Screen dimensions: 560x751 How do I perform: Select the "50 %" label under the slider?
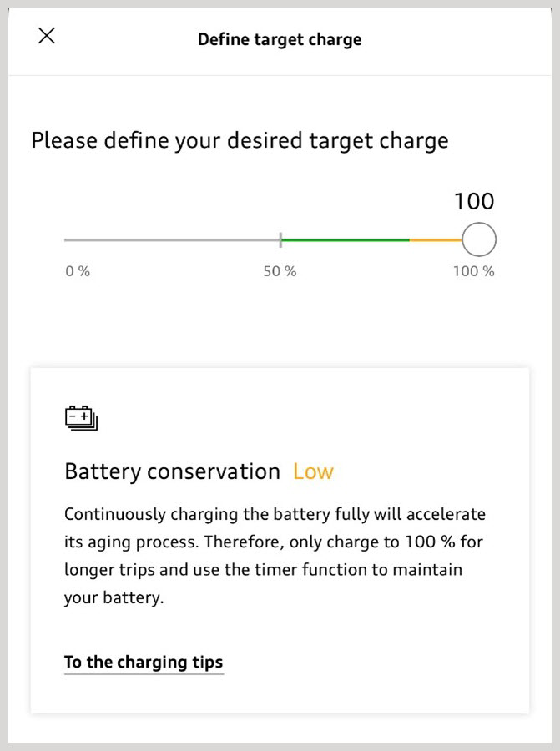click(280, 271)
